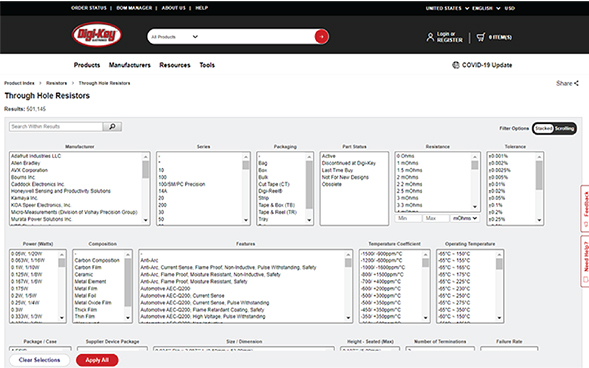Select 100/SM/PC Precision series
589x368 pixels.
click(182, 184)
